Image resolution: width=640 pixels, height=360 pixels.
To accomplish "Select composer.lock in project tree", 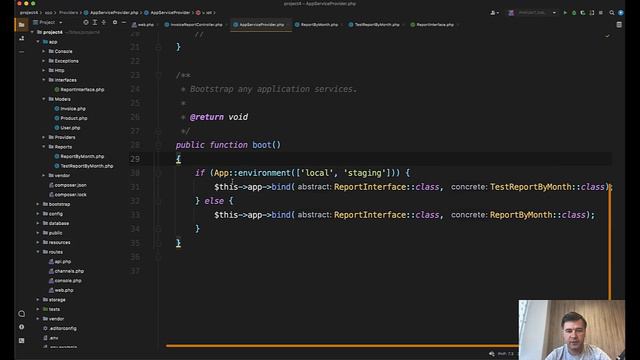I will 68,195.
